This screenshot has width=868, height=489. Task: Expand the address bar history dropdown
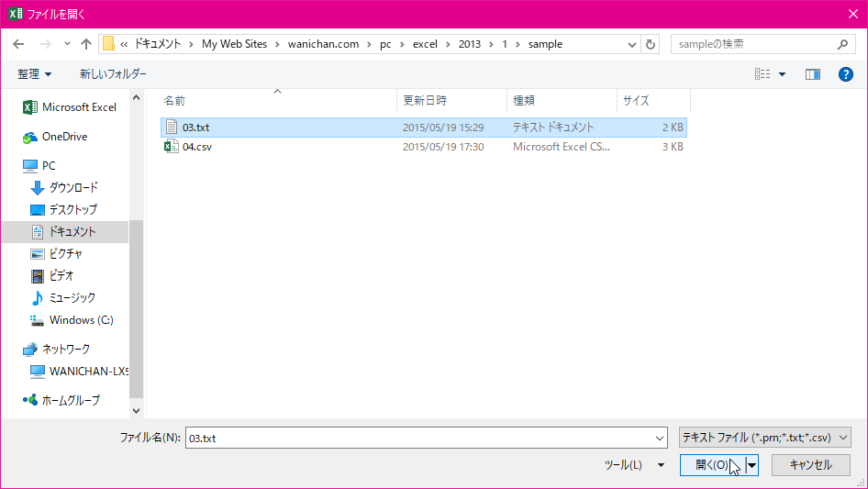point(631,45)
